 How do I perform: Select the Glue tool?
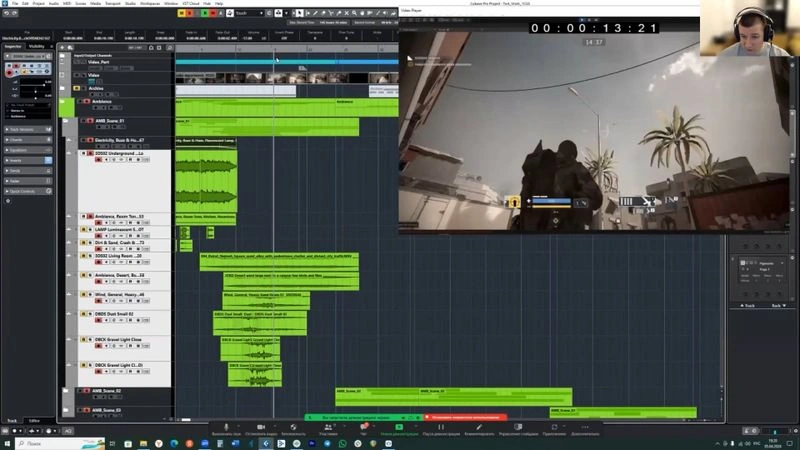pos(338,13)
